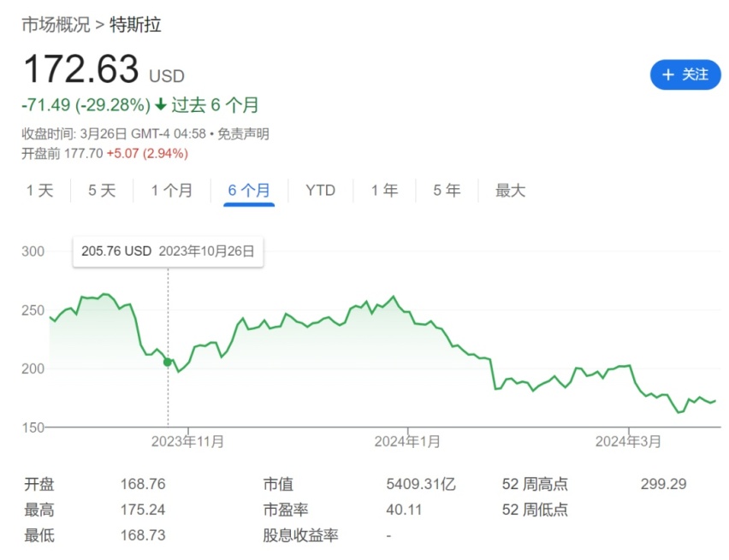
Task: Click the 2023年11月 axis label
Action: [x=187, y=441]
